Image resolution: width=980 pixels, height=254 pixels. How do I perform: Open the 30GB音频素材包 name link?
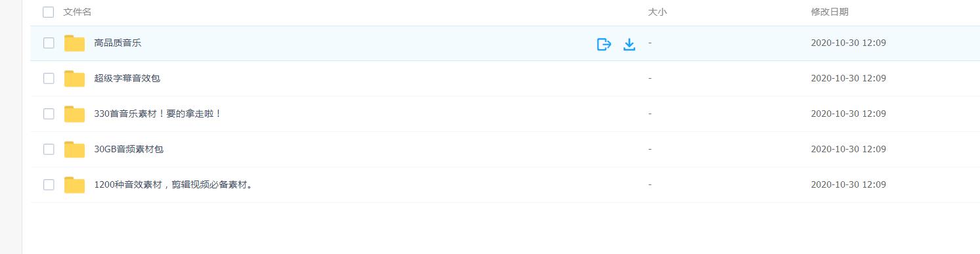pyautogui.click(x=129, y=150)
